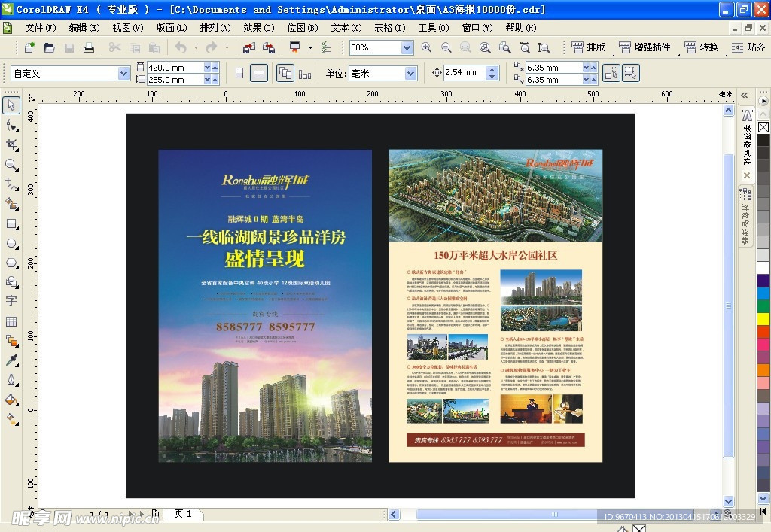Pick the green swatch in palette

point(763,306)
